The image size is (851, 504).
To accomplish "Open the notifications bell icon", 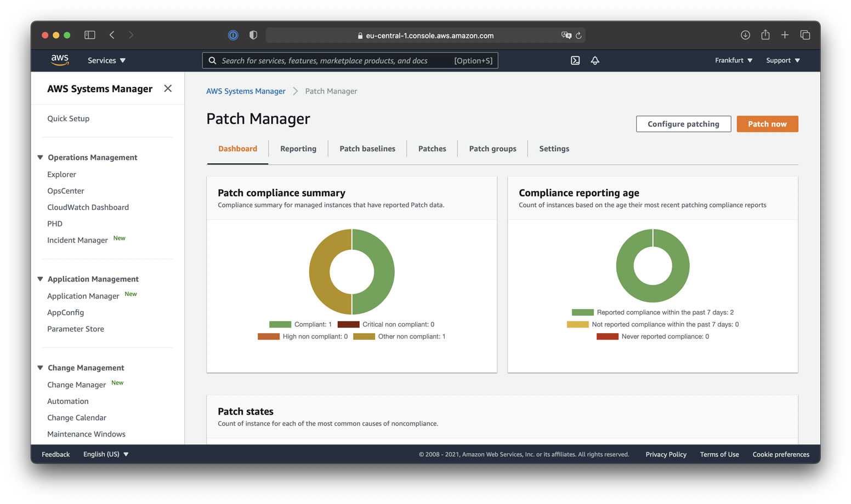I will click(595, 60).
